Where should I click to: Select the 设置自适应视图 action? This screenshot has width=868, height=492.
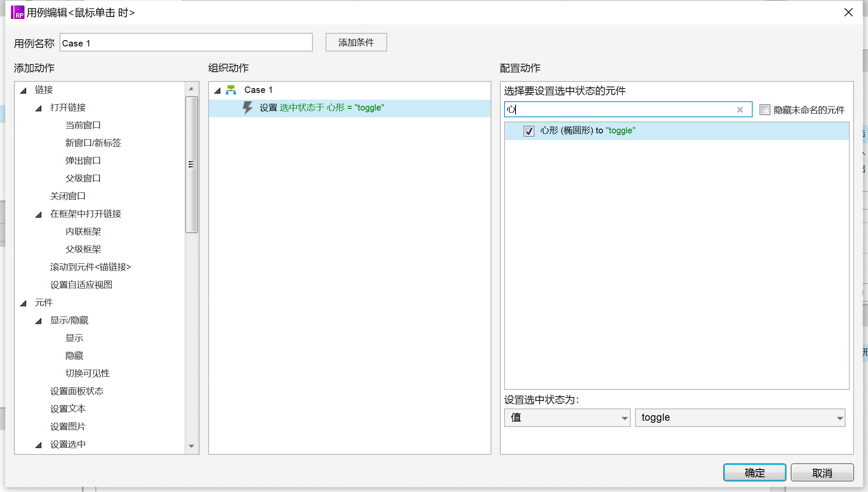point(81,285)
